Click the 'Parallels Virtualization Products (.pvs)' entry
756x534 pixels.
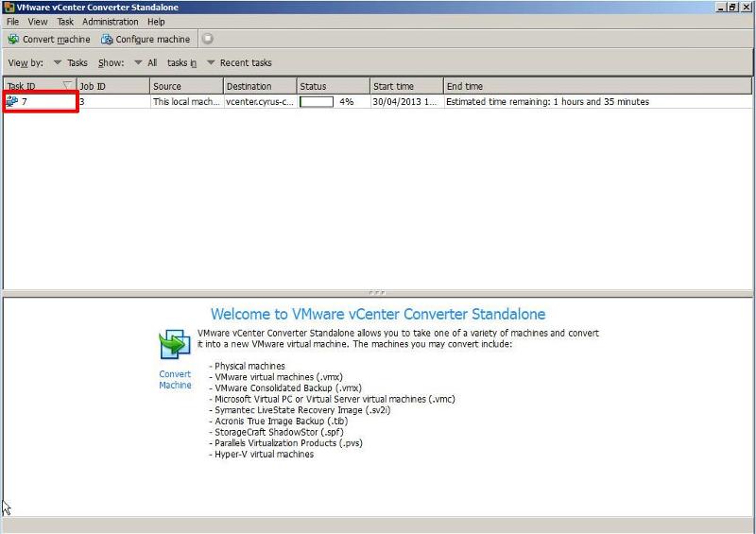click(288, 443)
